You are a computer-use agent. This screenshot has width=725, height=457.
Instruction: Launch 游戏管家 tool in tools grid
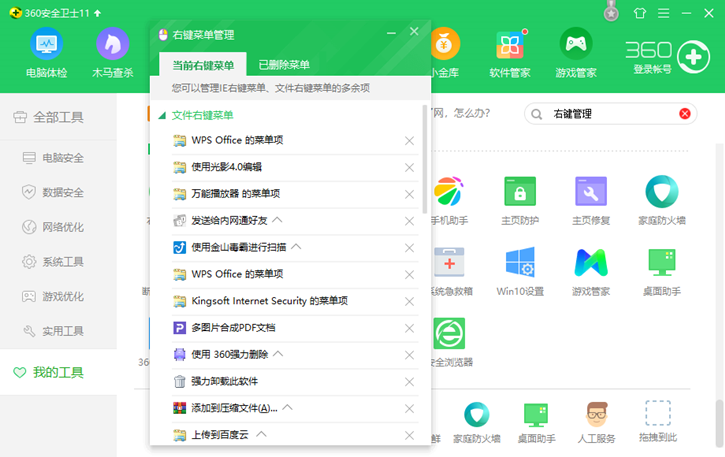tap(591, 262)
